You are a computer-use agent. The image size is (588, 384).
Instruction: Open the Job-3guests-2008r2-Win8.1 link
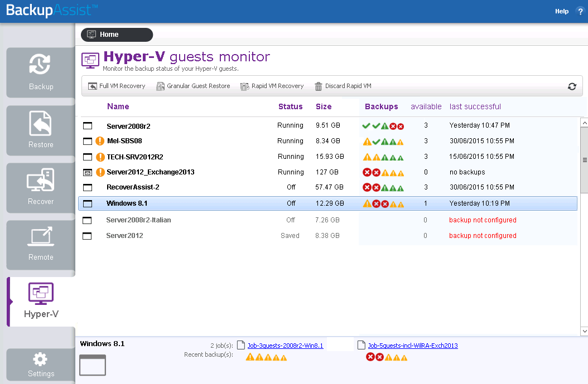click(286, 346)
